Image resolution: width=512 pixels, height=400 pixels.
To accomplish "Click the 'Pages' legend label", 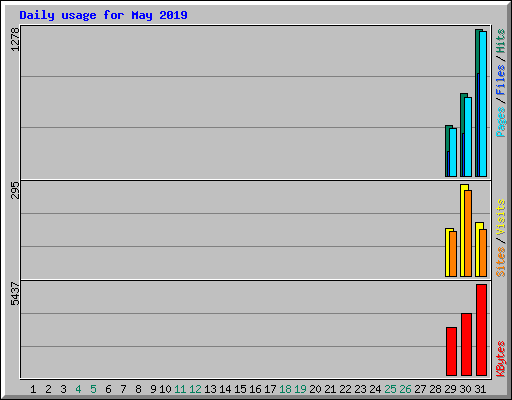I will click(501, 122).
